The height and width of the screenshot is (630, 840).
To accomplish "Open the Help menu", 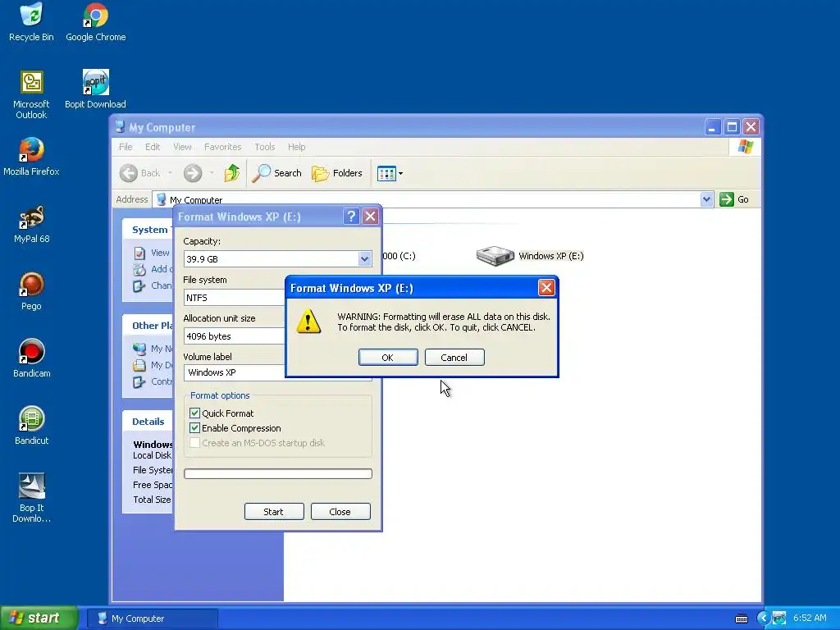I will 296,147.
